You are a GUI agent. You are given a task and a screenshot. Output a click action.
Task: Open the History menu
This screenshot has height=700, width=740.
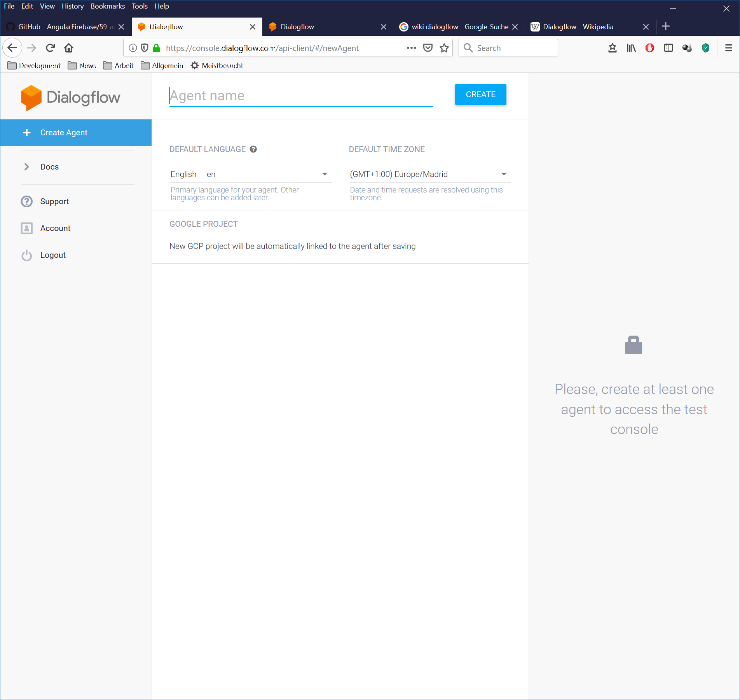[73, 6]
